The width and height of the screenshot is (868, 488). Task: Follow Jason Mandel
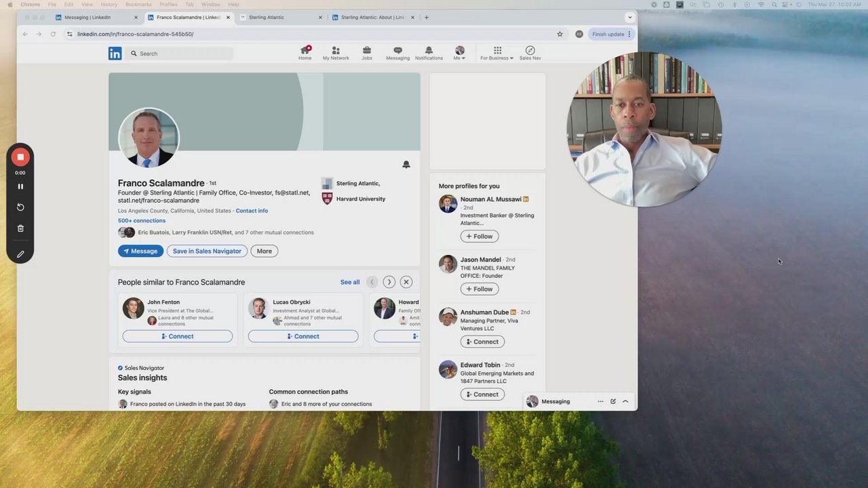tap(479, 289)
